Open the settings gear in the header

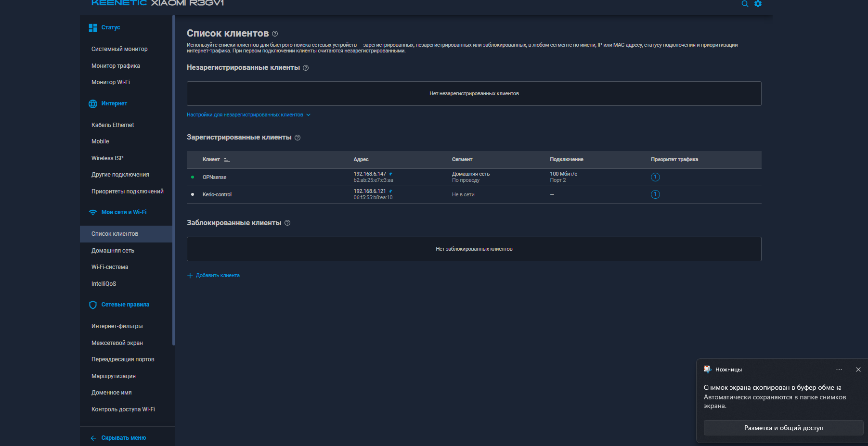pos(758,4)
